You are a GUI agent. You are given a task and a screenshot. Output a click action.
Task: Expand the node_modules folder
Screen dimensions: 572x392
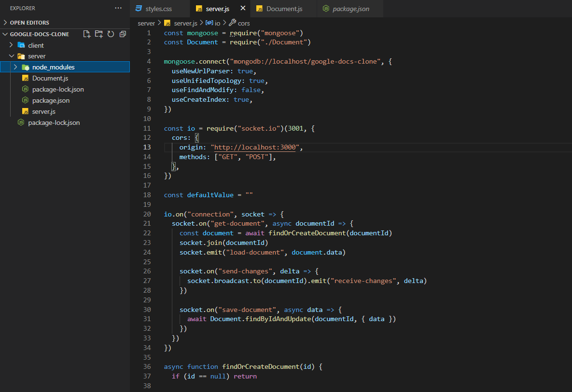tap(15, 67)
